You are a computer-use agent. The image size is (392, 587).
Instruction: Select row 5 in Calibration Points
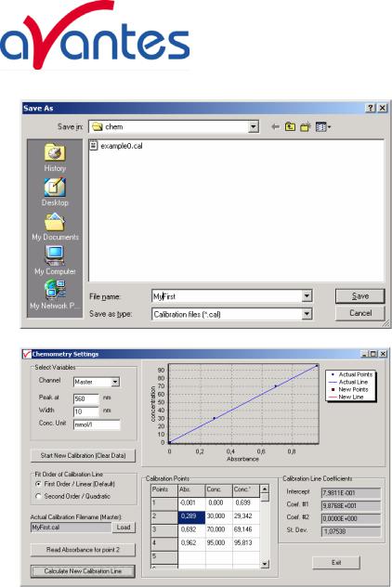pos(164,556)
